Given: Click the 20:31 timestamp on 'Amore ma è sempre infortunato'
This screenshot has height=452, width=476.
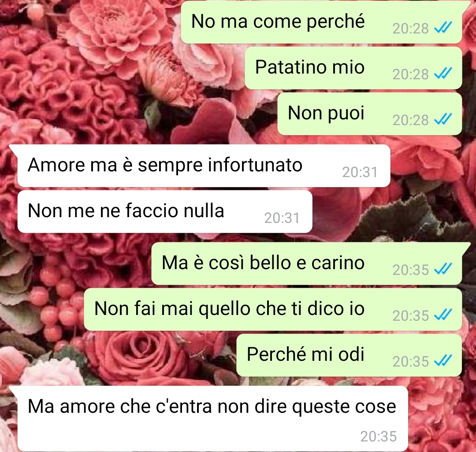Looking at the screenshot, I should 360,172.
